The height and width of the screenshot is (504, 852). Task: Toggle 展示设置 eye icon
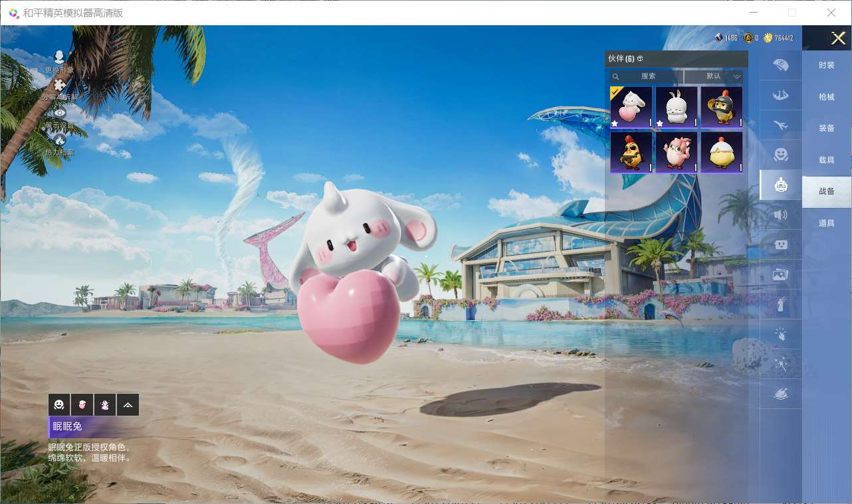[x=60, y=114]
